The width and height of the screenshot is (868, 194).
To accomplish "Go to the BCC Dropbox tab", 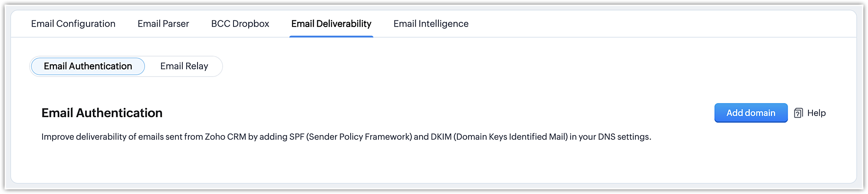I will coord(240,23).
